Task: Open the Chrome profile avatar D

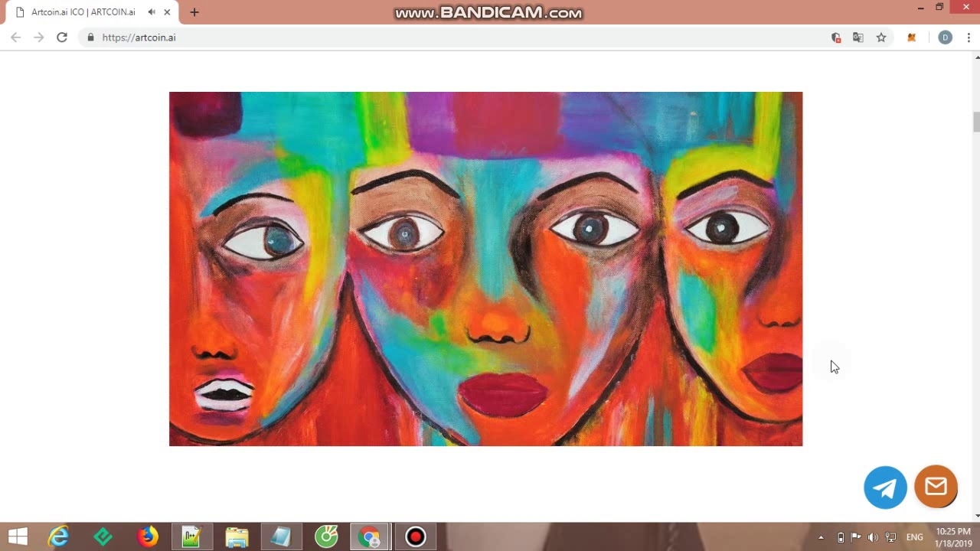Action: (946, 37)
